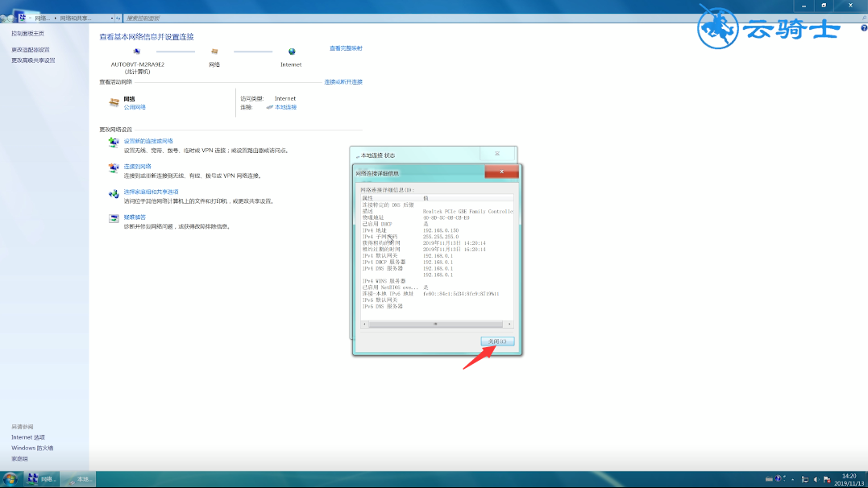Select the IPv4 地址 192.168.0.150 row
The width and height of the screenshot is (868, 488).
tap(437, 230)
